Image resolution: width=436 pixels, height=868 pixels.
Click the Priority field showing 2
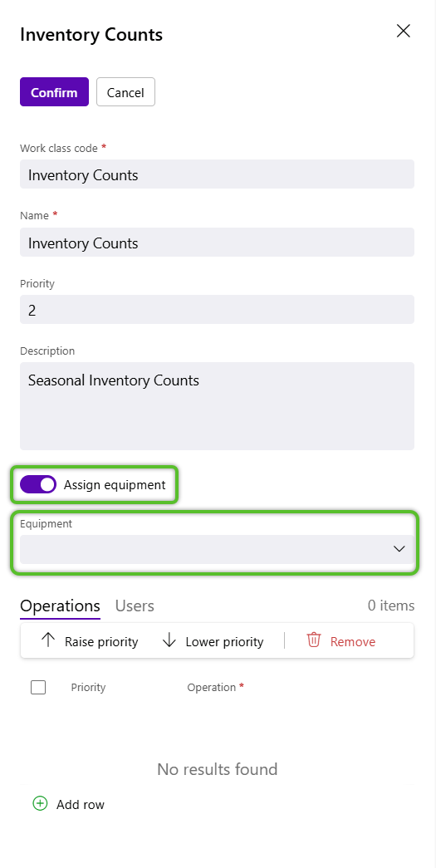tap(217, 310)
